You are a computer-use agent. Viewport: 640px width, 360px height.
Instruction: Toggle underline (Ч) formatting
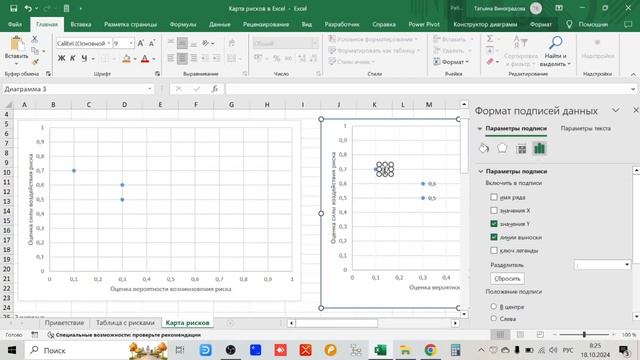[84, 59]
